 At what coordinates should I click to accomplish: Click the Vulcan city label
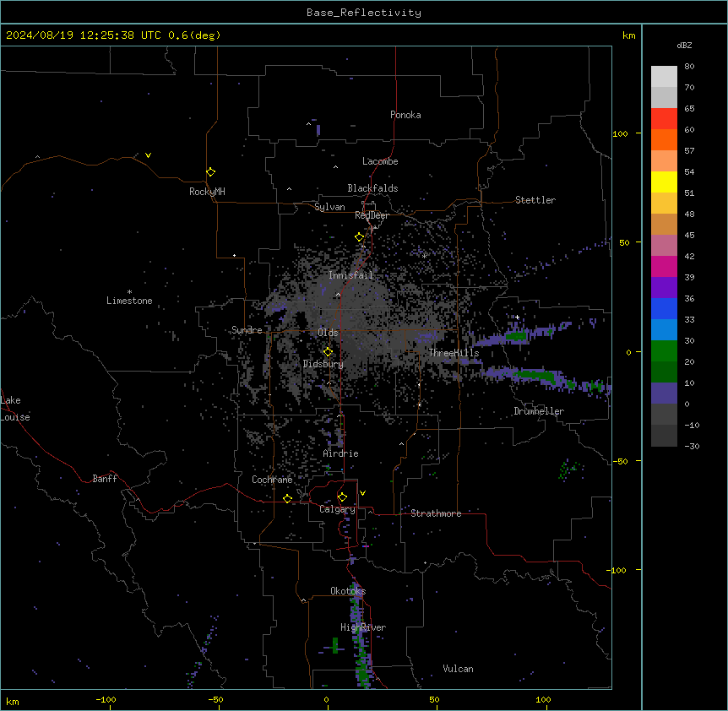458,669
